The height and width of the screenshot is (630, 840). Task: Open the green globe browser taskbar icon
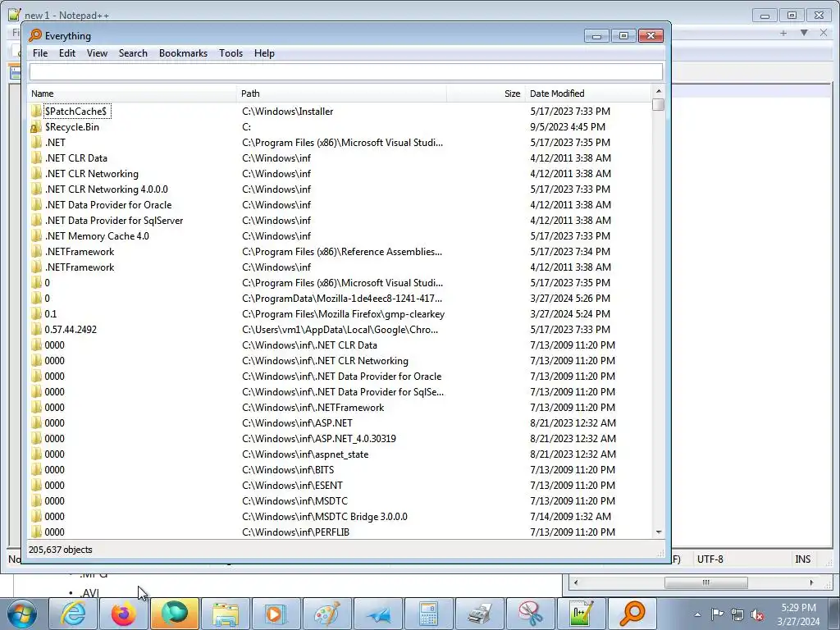click(175, 614)
